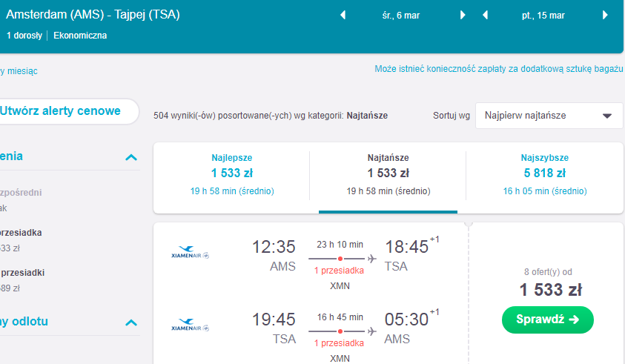Switch to the Najszybsze results tab

pyautogui.click(x=544, y=174)
